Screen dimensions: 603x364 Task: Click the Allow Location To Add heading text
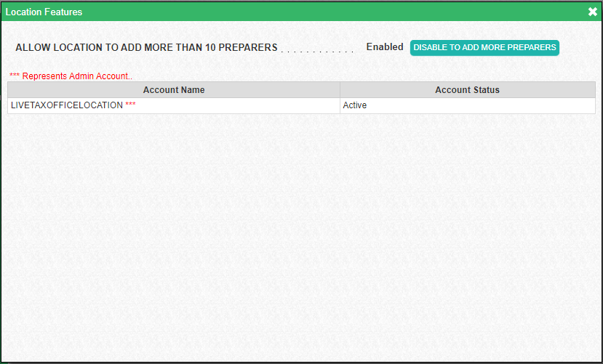[146, 47]
